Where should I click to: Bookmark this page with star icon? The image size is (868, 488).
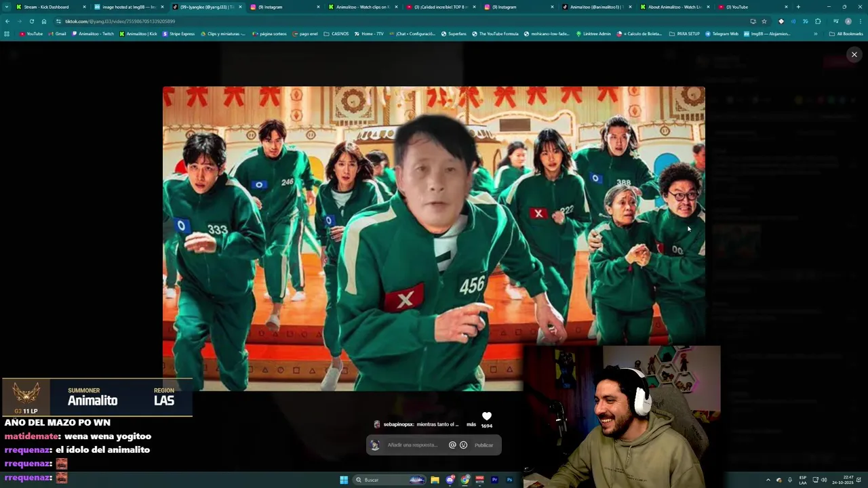pyautogui.click(x=764, y=21)
